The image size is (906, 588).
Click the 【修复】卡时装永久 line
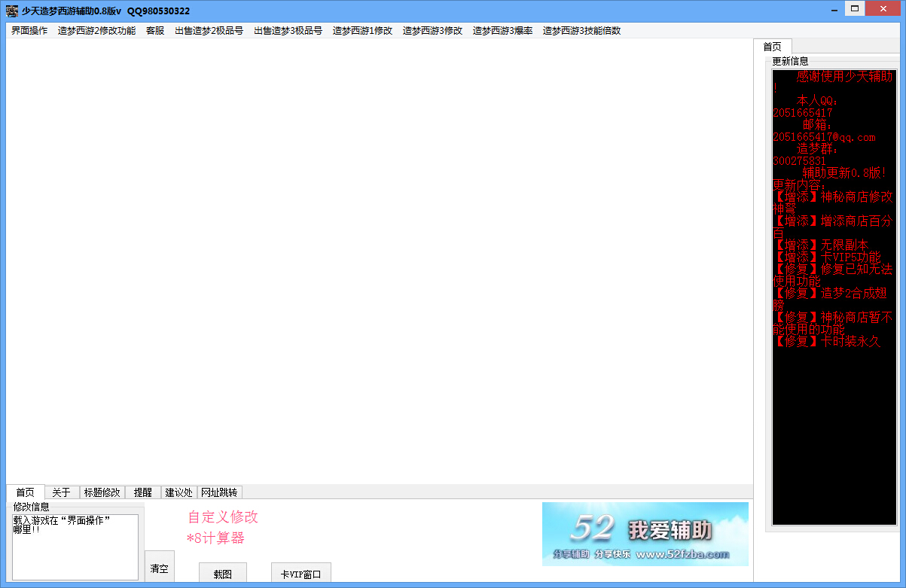[827, 341]
